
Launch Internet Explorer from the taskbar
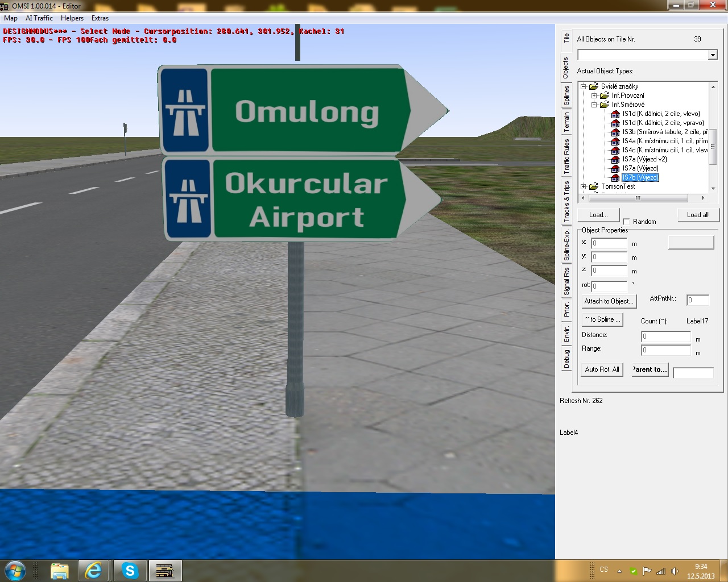[x=94, y=571]
